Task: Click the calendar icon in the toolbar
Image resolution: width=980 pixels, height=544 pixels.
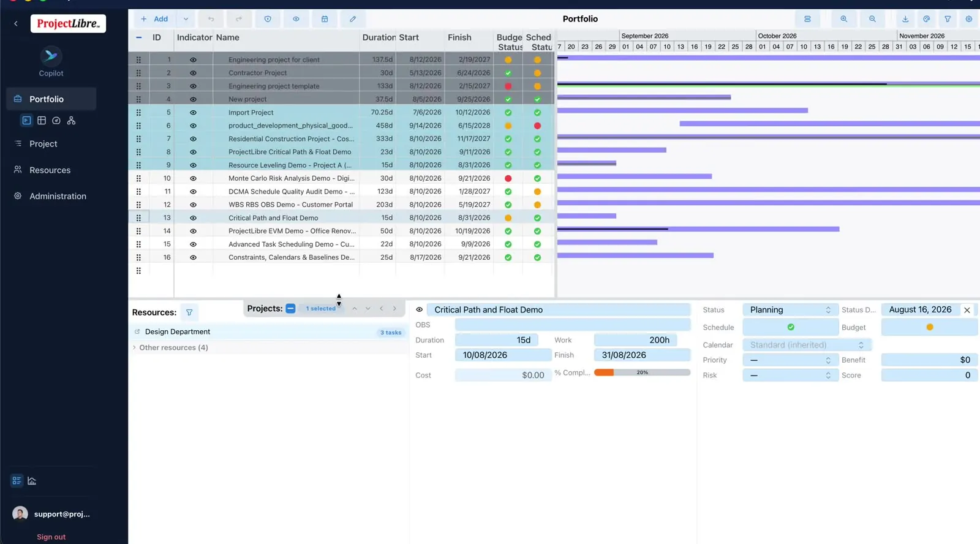Action: (325, 19)
